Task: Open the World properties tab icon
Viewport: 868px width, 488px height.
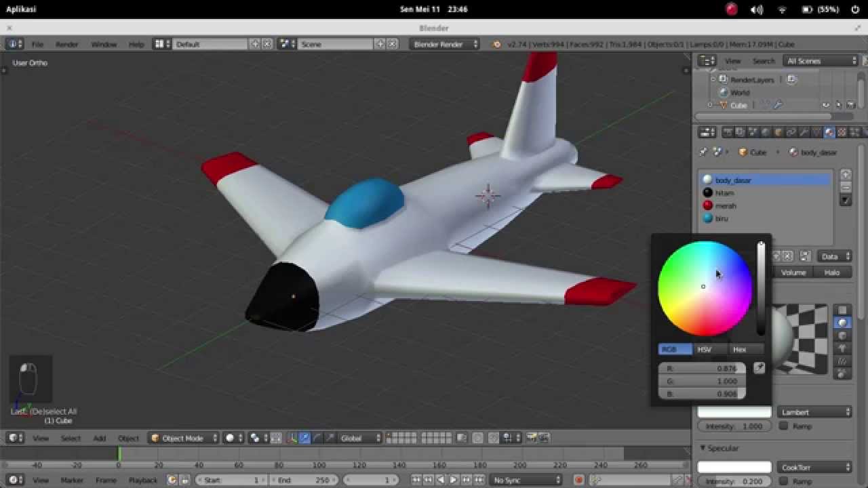Action: [x=766, y=132]
